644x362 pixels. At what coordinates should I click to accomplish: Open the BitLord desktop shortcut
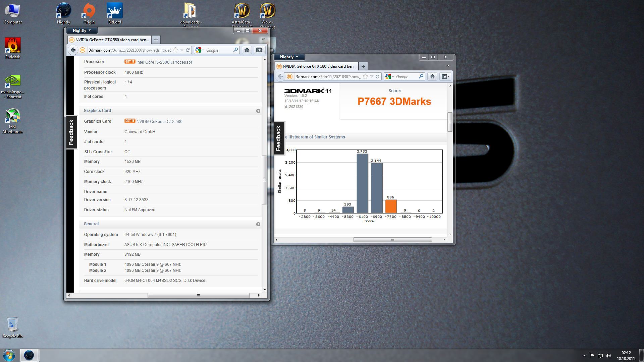tap(114, 13)
